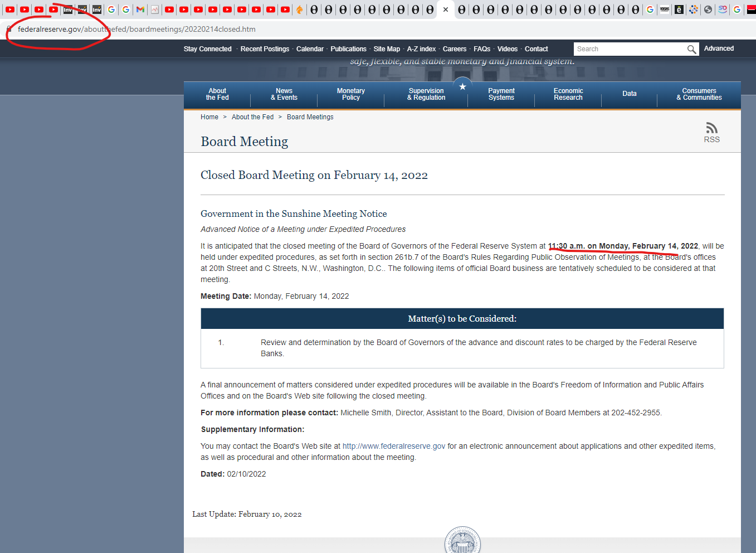
Task: Open the A-Z index link
Action: point(421,49)
